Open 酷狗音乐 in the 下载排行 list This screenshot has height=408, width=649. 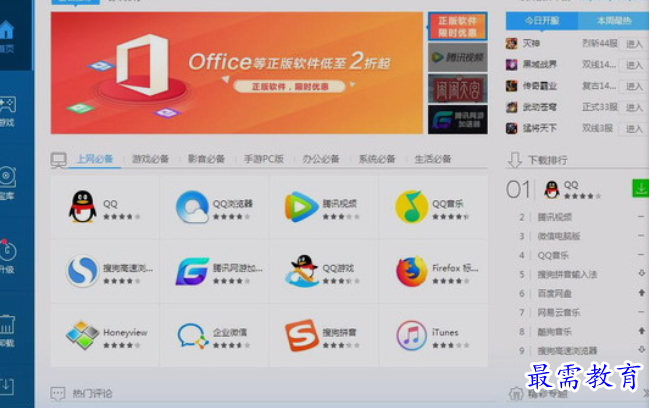click(x=555, y=331)
